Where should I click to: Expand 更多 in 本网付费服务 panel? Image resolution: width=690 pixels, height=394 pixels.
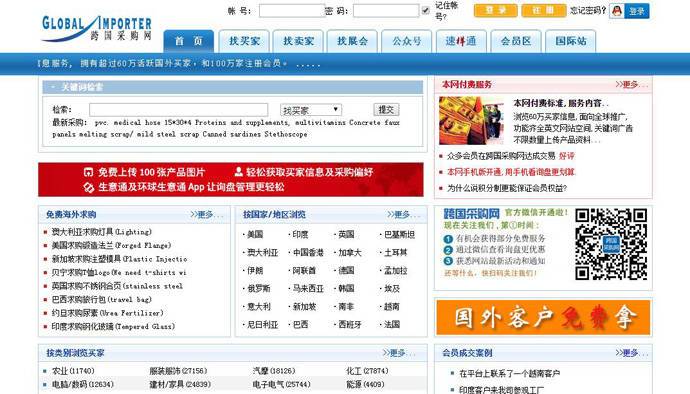631,84
